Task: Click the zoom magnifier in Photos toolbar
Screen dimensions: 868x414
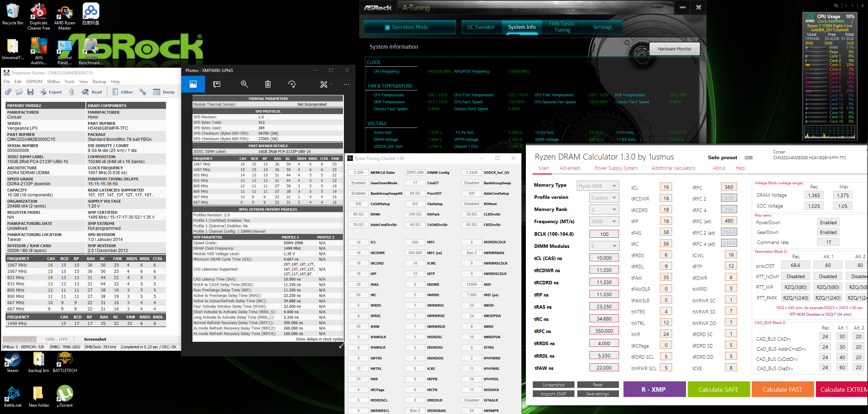Action: 244,84
